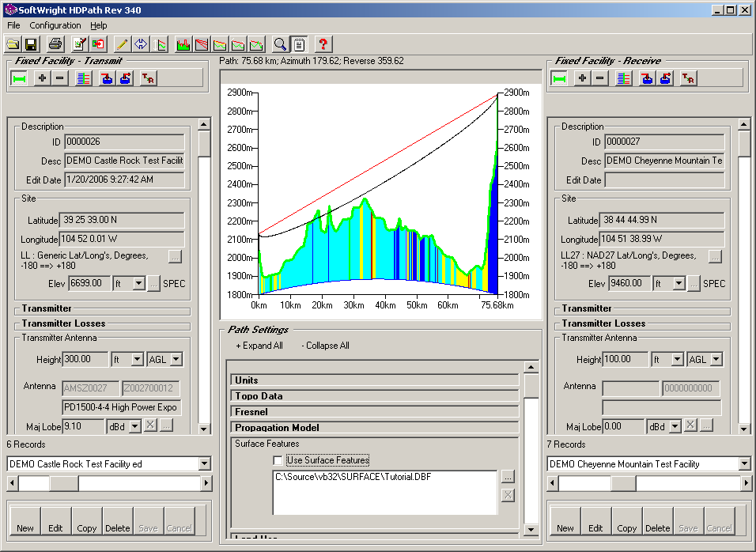
Task: Print with the printer toolbar icon
Action: pos(55,44)
